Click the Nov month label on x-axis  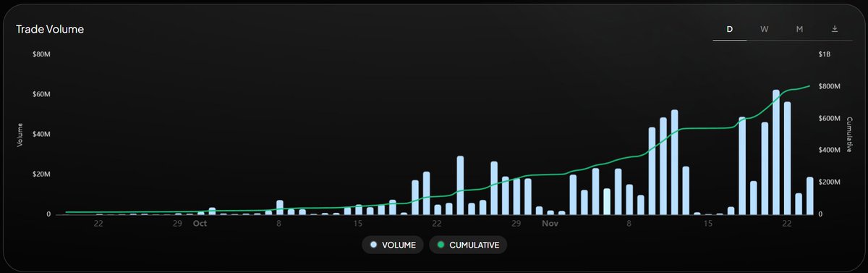(550, 224)
